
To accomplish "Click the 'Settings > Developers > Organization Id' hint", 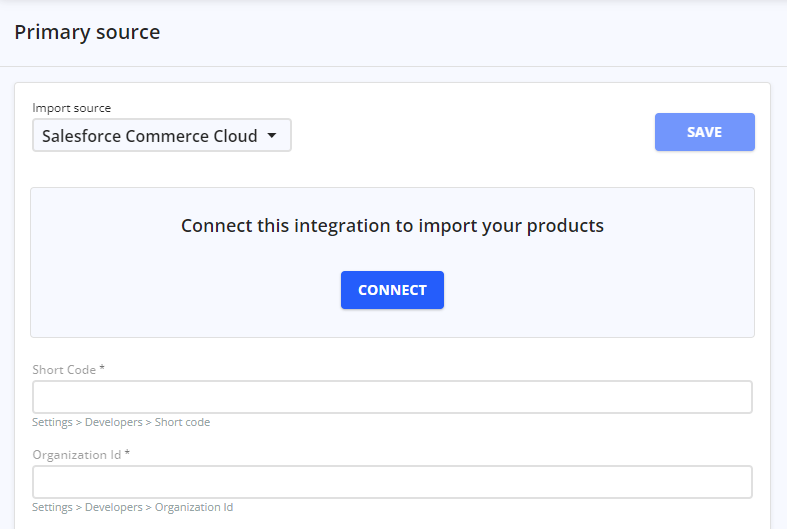I will click(133, 507).
